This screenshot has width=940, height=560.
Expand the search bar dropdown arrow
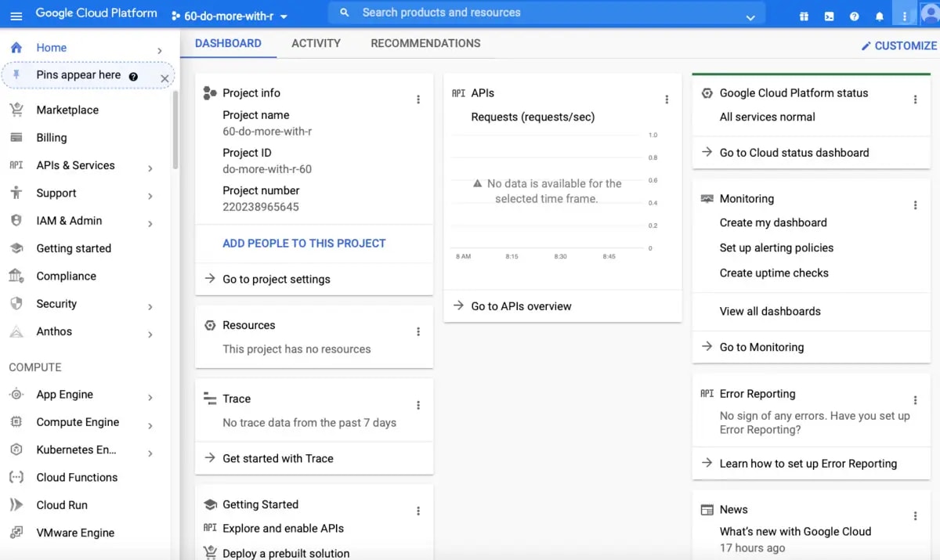click(x=750, y=17)
